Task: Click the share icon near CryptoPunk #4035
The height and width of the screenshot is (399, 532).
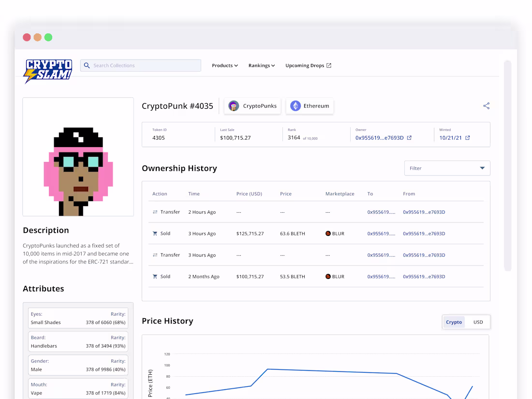Action: point(486,105)
